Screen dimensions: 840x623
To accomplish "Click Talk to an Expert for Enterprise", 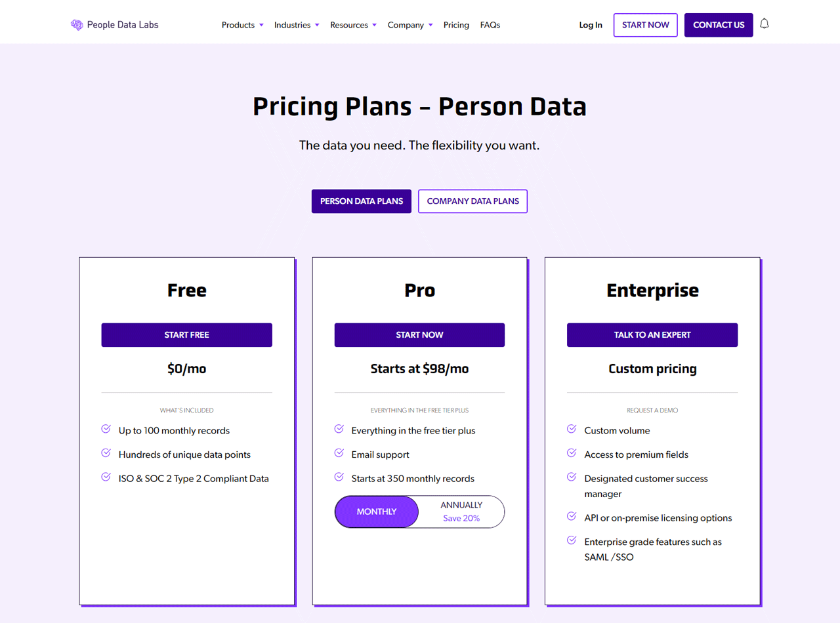I will [x=652, y=334].
